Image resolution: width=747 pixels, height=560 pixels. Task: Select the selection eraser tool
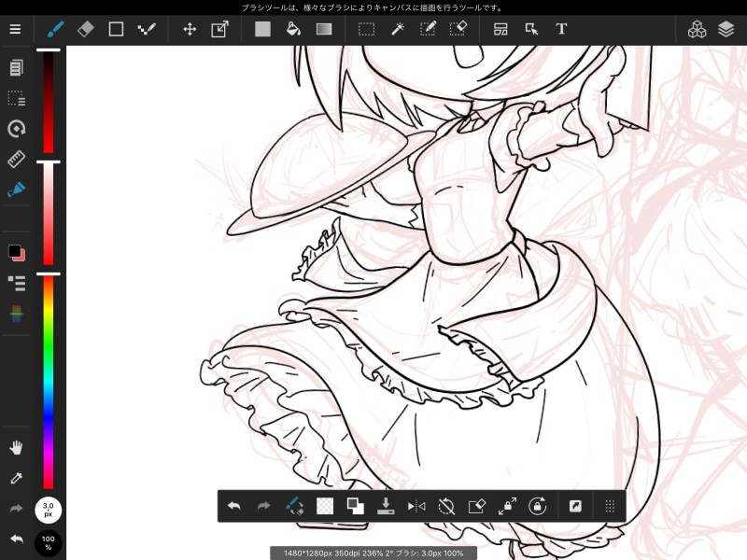tap(458, 29)
